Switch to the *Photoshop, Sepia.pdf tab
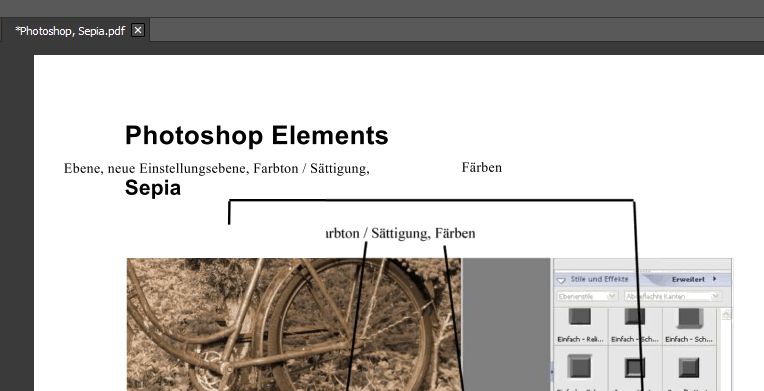Image resolution: width=764 pixels, height=391 pixels. click(x=70, y=31)
